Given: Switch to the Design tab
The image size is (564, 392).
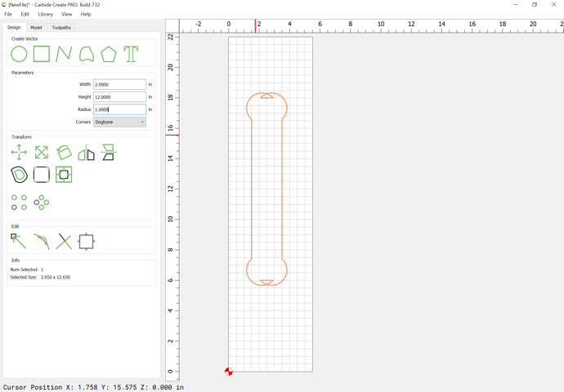Looking at the screenshot, I should click(14, 27).
